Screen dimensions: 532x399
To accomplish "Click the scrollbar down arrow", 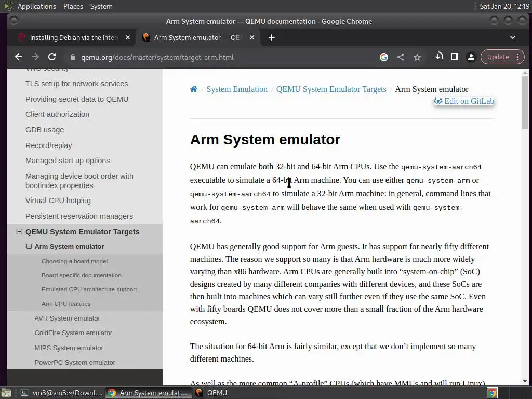I will pos(525,381).
